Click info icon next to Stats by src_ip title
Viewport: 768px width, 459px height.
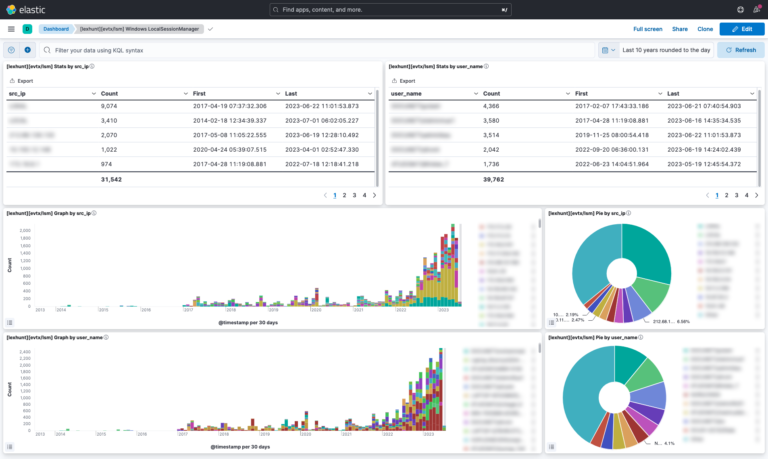(94, 66)
